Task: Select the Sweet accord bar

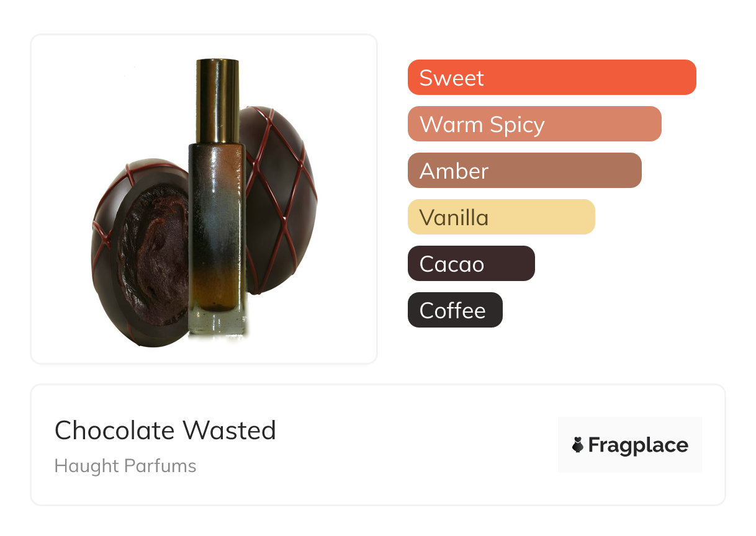Action: point(551,78)
